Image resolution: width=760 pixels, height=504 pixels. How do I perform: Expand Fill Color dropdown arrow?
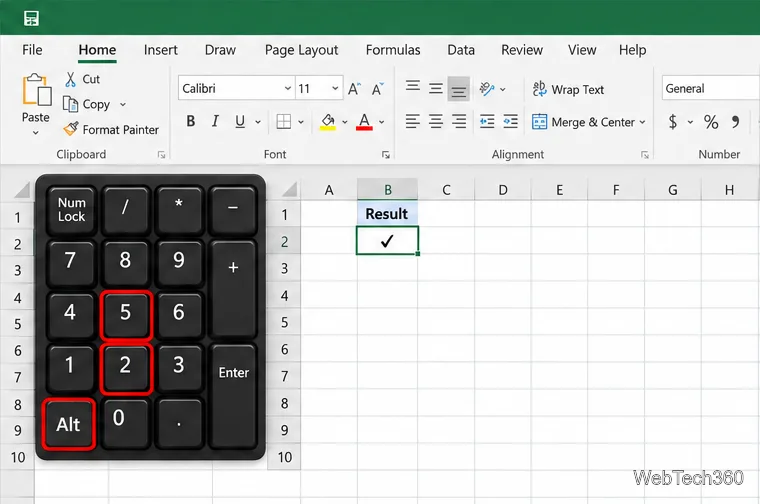tap(345, 122)
